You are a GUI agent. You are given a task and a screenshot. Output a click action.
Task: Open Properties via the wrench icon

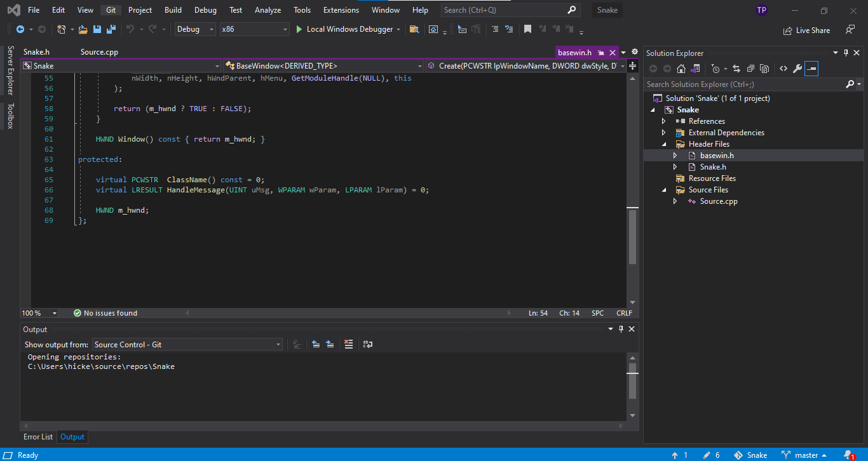pyautogui.click(x=797, y=69)
